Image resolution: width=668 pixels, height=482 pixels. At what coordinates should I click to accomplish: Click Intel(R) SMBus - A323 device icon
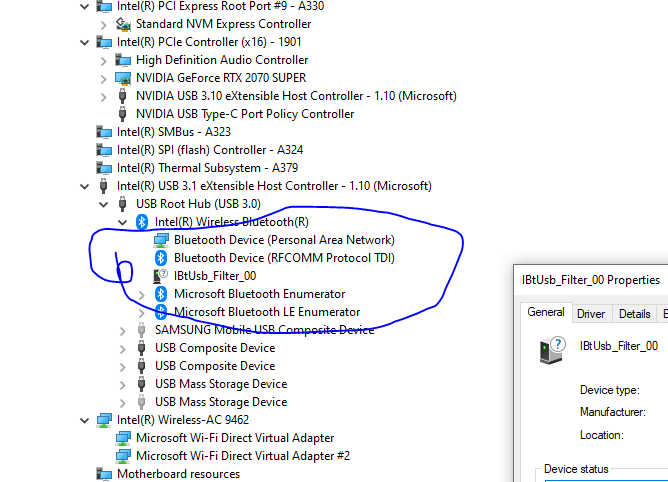pos(104,132)
